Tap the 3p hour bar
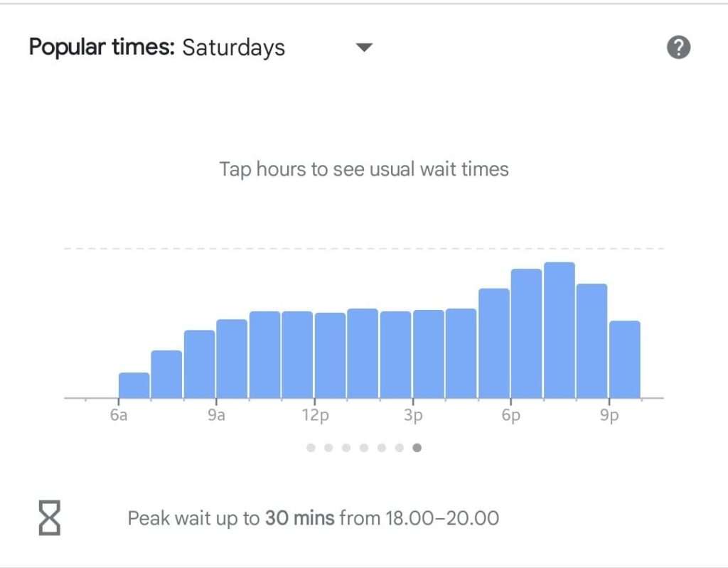The image size is (728, 568). tap(428, 354)
